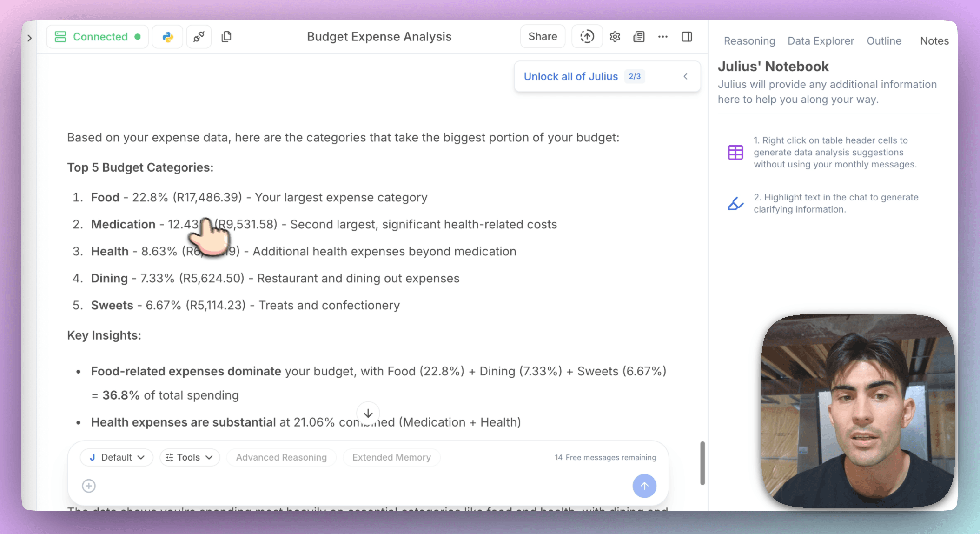The image size is (980, 534).
Task: Click the Unlock all of Julius link
Action: pos(571,76)
